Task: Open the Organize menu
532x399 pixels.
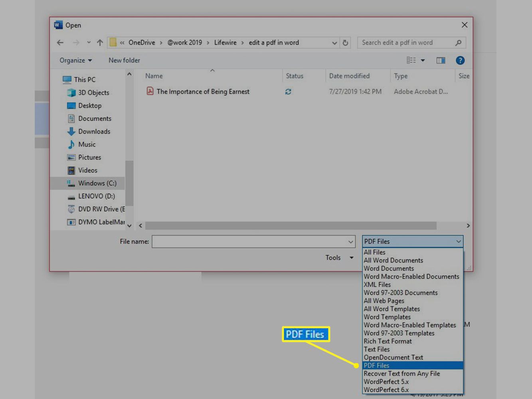Action: (75, 60)
